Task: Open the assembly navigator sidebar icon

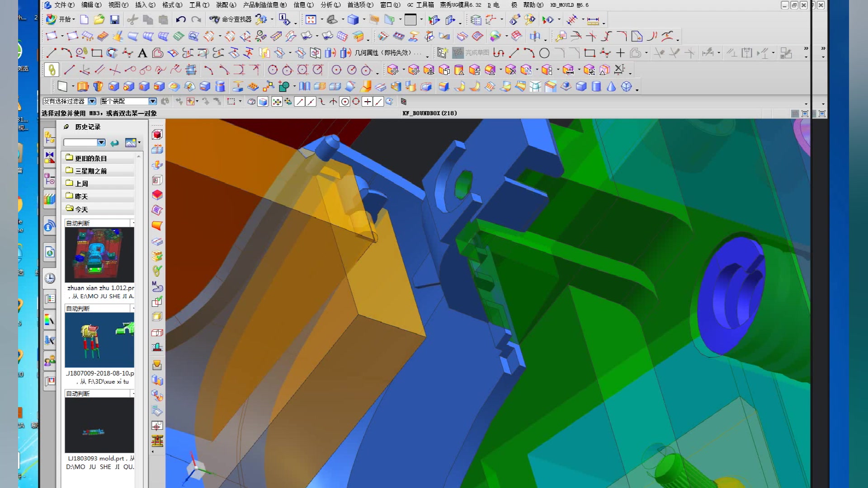Action: click(50, 137)
